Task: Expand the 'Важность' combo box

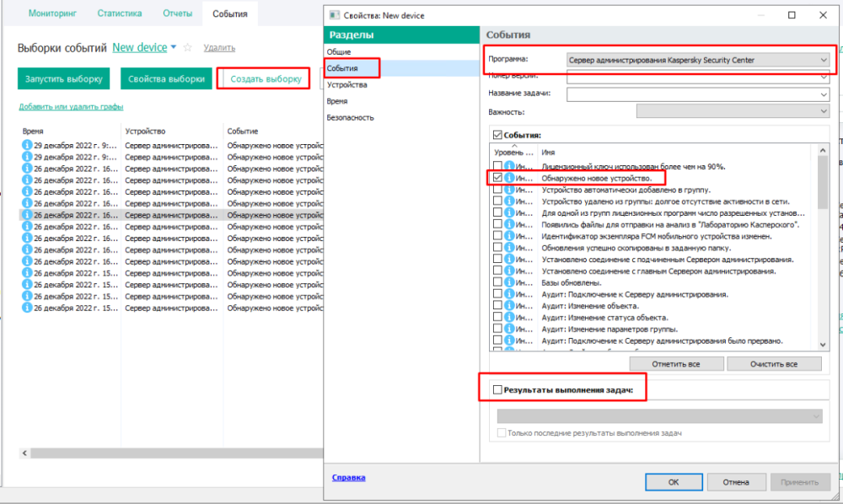Action: pos(823,111)
